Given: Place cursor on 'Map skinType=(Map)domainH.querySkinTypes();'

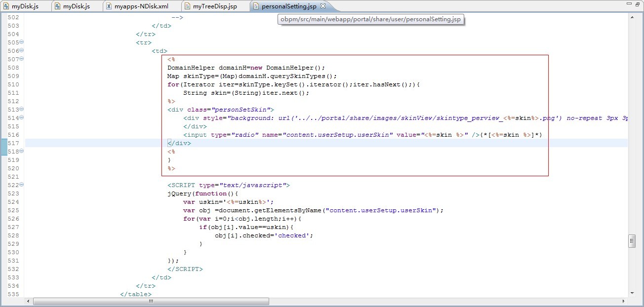Looking at the screenshot, I should click(252, 76).
